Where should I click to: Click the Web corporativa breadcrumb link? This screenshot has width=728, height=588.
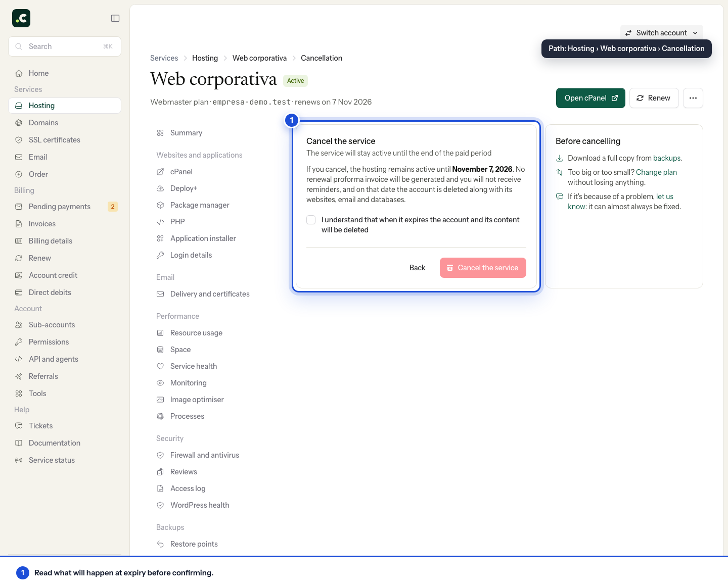(x=259, y=58)
